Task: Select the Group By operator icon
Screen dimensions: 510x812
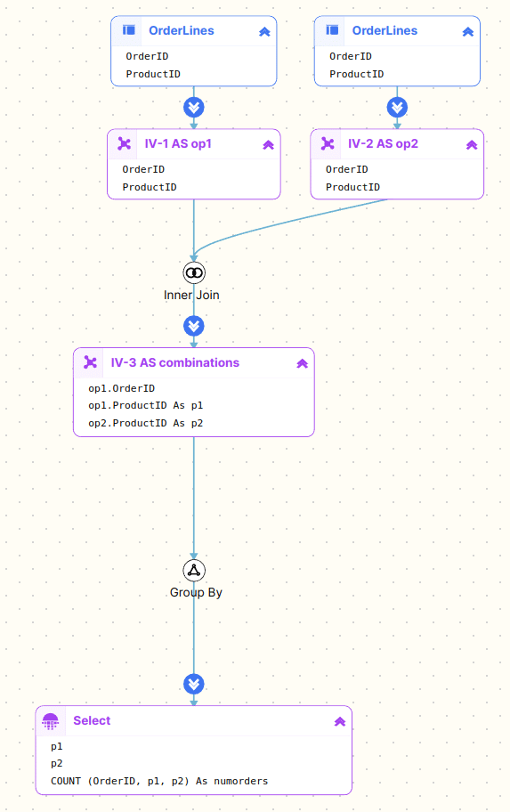Action: tap(194, 570)
